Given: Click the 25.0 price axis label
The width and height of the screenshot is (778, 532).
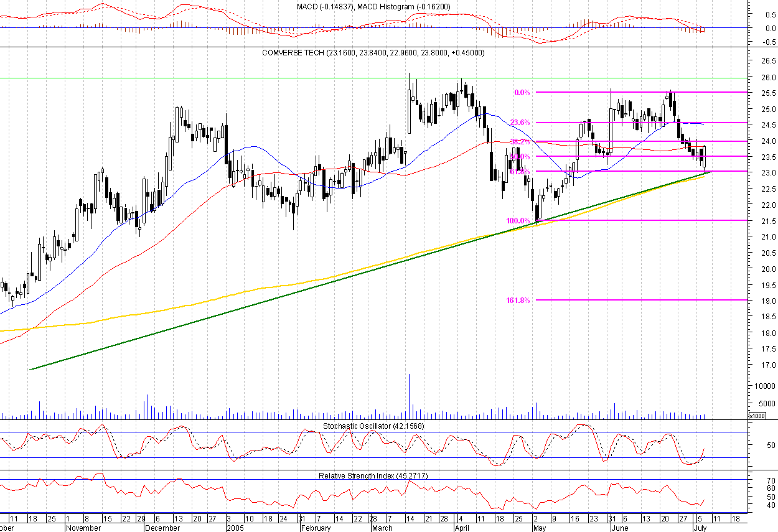Looking at the screenshot, I should (x=767, y=110).
